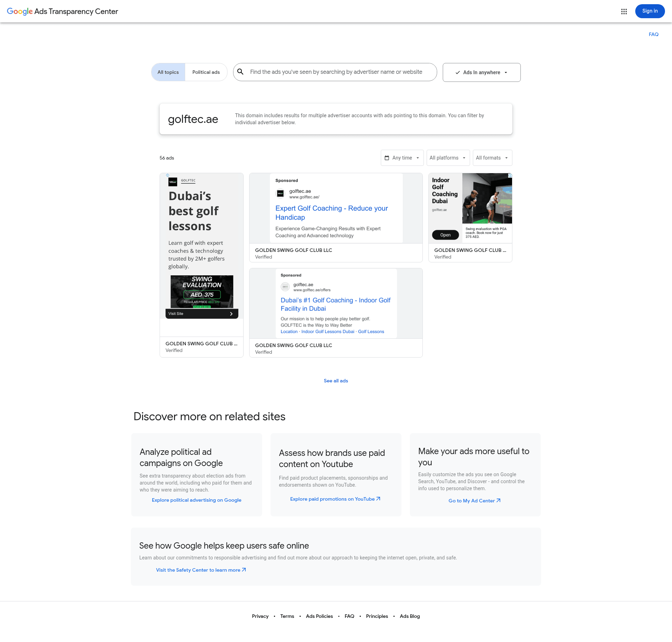Open Explore political advertising on Google
This screenshot has height=642, width=672.
(x=197, y=500)
